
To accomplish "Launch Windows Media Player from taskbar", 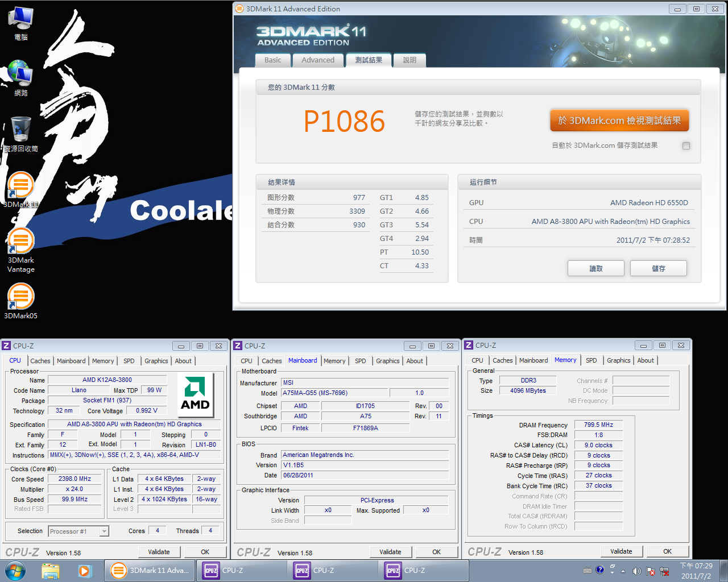I will 85,571.
